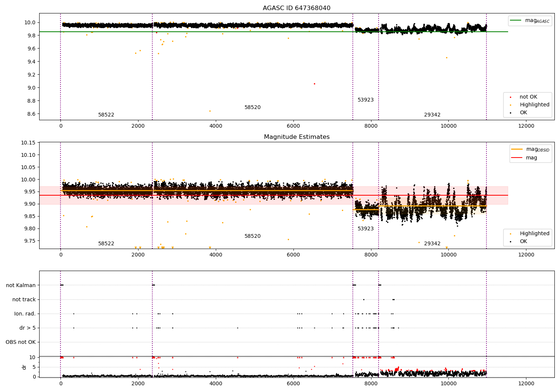
Task: Click the y-axis tick '10.15' of Magnitude Estimates
Action: [x=28, y=143]
